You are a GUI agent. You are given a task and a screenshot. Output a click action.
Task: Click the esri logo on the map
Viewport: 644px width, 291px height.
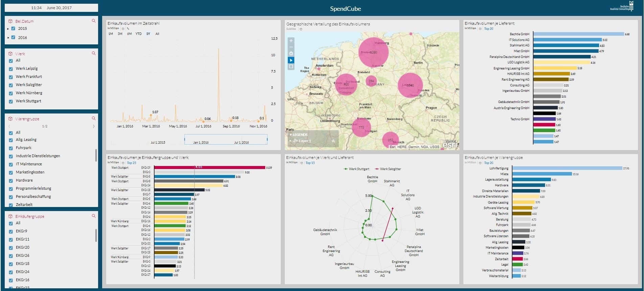[450, 145]
